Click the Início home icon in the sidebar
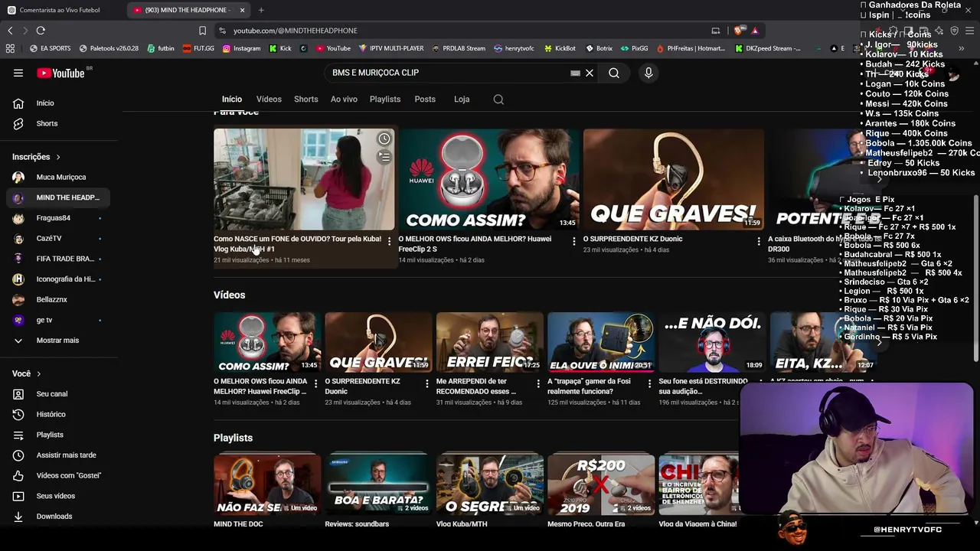Image resolution: width=980 pixels, height=551 pixels. click(18, 103)
